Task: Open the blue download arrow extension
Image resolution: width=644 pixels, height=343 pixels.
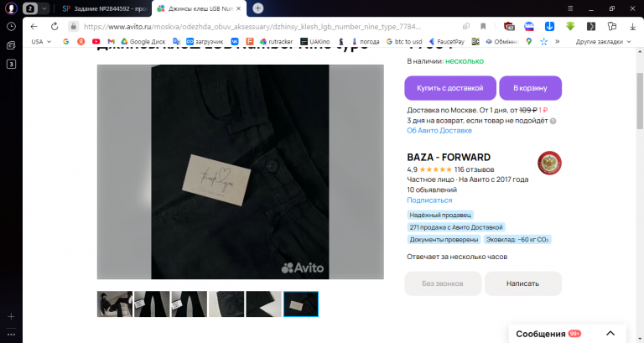Action: coord(549,26)
